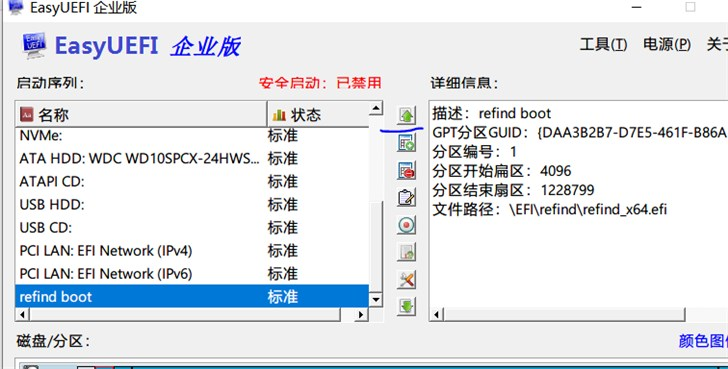
Task: Open the 颜色图 legend link
Action: point(703,341)
